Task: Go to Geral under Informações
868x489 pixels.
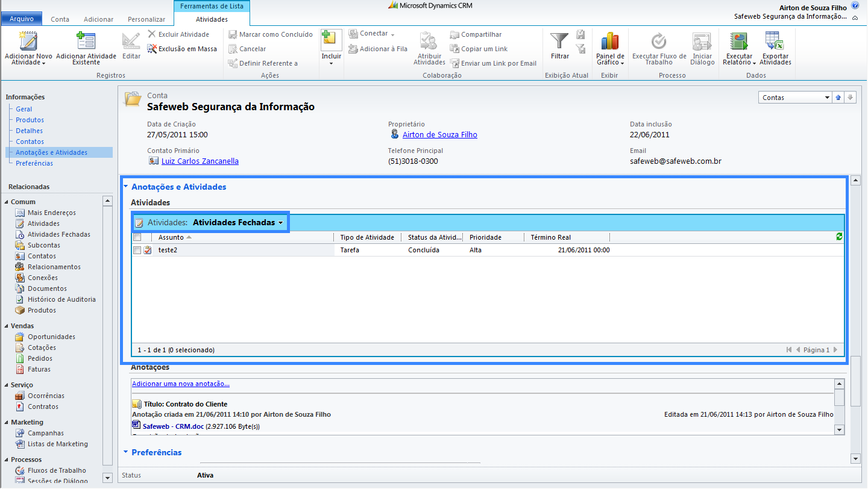Action: pos(24,109)
